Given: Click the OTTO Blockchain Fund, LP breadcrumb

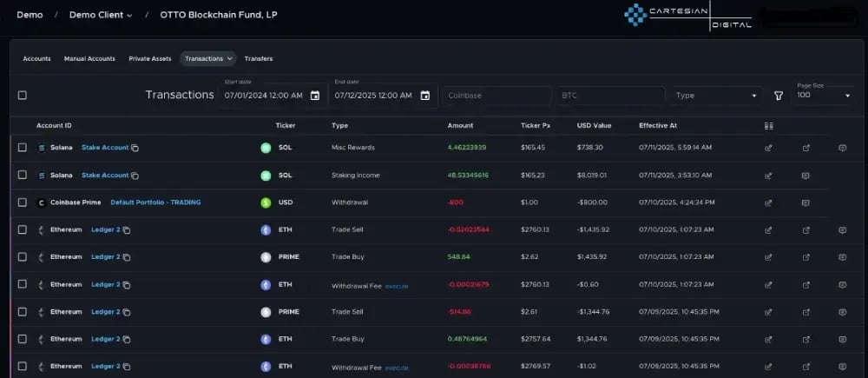Looking at the screenshot, I should pos(219,15).
